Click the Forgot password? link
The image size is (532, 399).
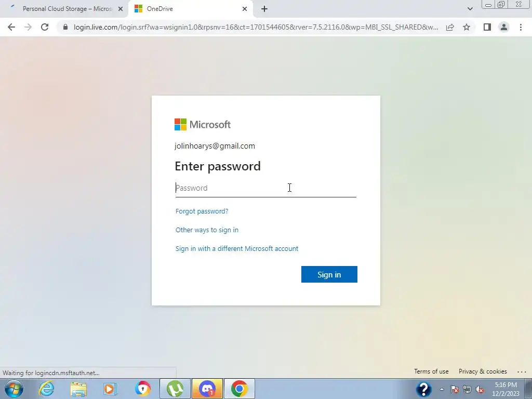tap(202, 211)
